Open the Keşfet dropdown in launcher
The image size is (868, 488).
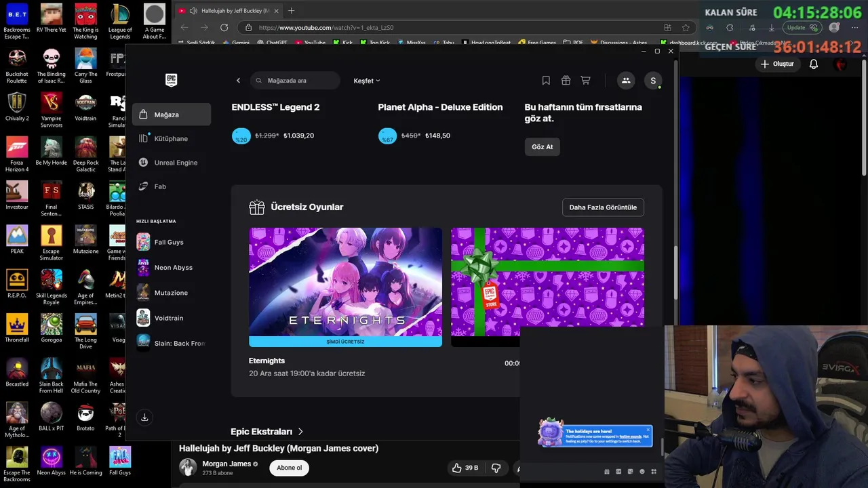(x=366, y=81)
